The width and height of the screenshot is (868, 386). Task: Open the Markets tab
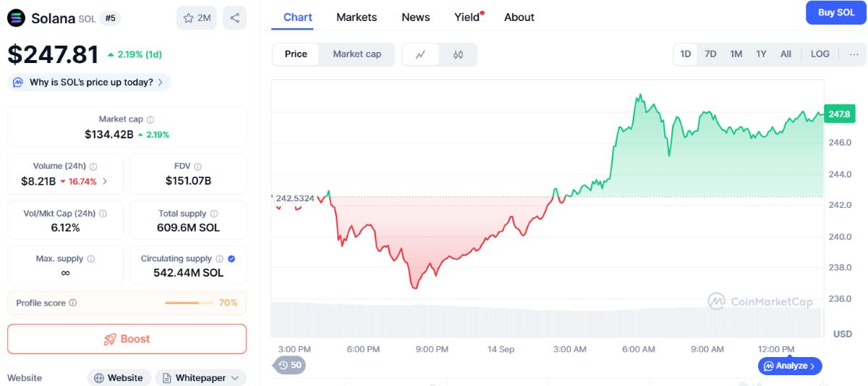click(x=357, y=17)
